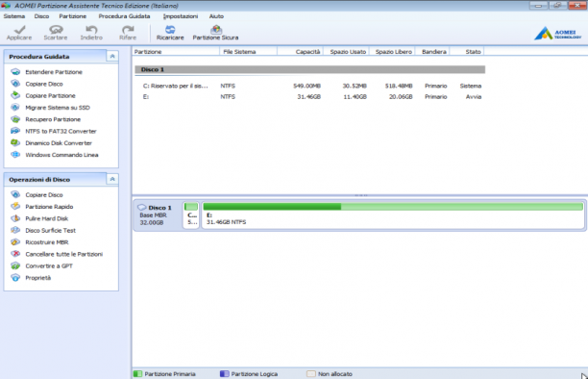Image resolution: width=588 pixels, height=379 pixels.
Task: Click the 20.06GB free space value
Action: point(401,96)
